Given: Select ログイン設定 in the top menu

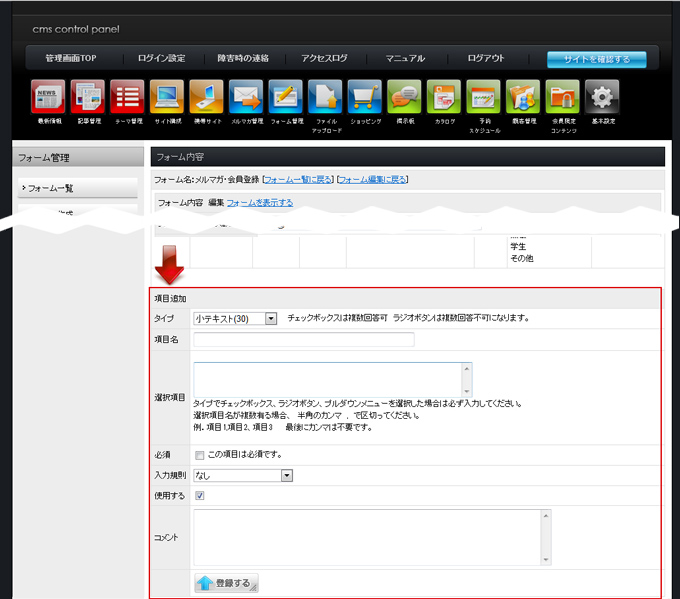Looking at the screenshot, I should [x=161, y=59].
